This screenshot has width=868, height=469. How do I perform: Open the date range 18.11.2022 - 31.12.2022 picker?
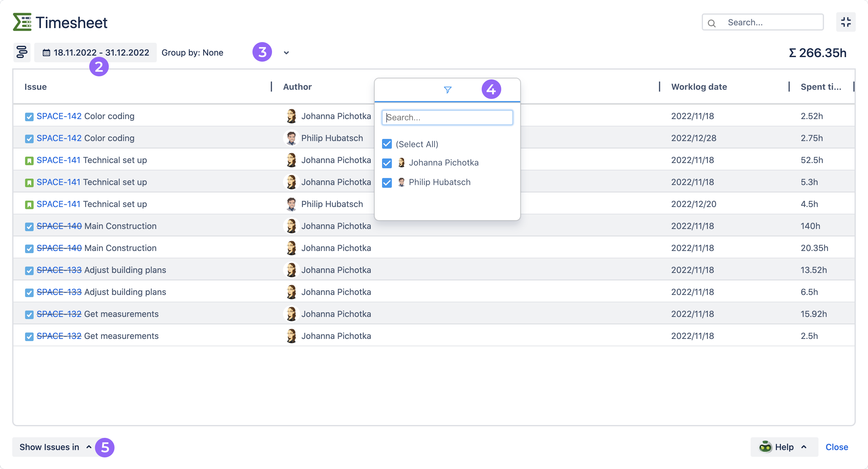coord(101,53)
